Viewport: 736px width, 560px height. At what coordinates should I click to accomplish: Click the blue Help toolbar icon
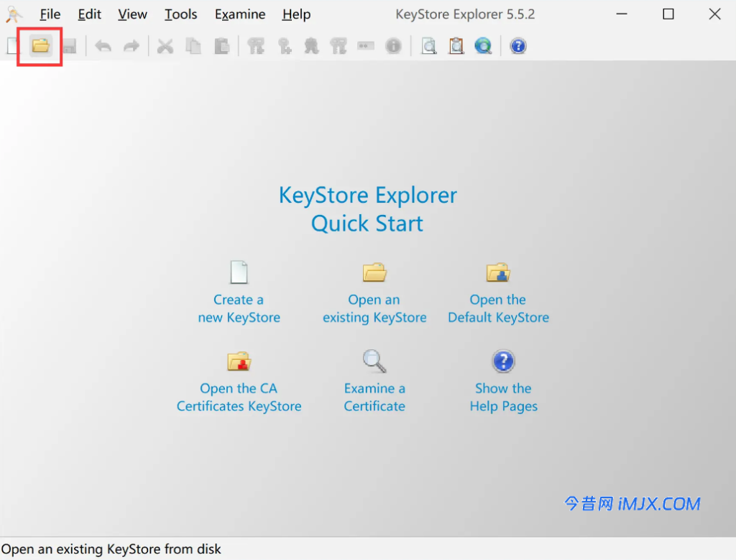pos(518,46)
